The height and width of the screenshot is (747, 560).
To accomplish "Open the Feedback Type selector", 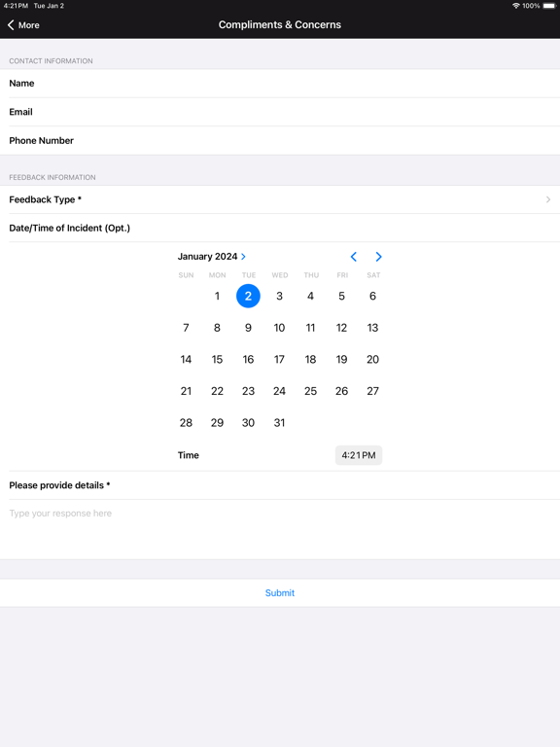I will point(280,199).
